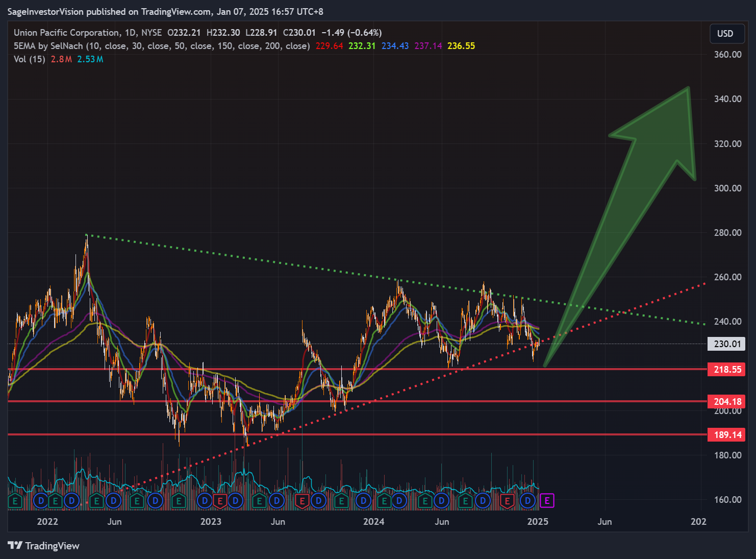Click the 2025 label on the time axis
Screen dimensions: 756x559
tap(538, 522)
